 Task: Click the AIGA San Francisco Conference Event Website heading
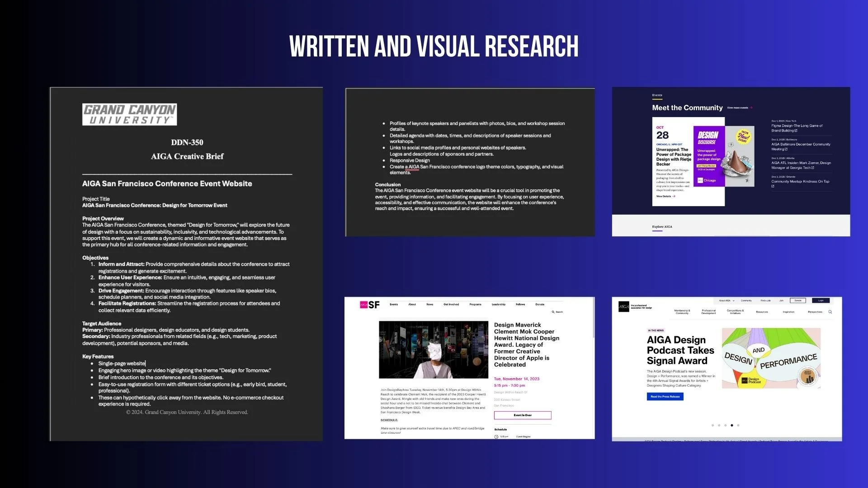[x=167, y=183]
